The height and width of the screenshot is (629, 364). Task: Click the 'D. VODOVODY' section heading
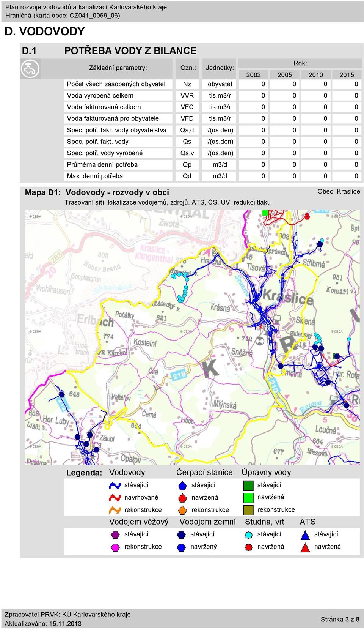pyautogui.click(x=45, y=31)
